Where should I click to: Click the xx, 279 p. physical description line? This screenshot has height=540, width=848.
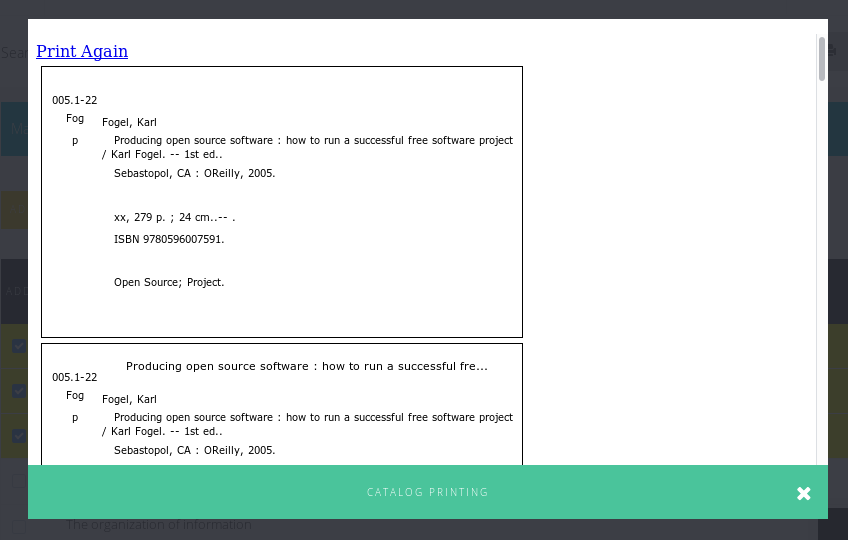click(174, 217)
